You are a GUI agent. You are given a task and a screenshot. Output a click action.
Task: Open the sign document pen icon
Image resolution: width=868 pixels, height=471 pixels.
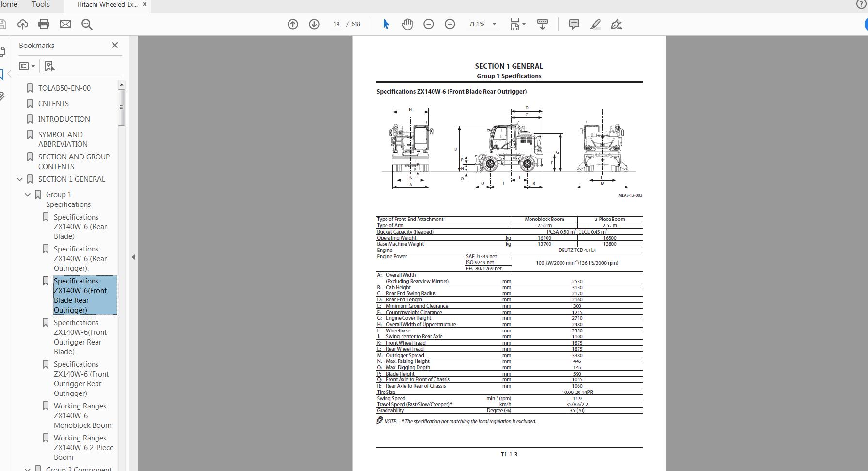pyautogui.click(x=616, y=24)
